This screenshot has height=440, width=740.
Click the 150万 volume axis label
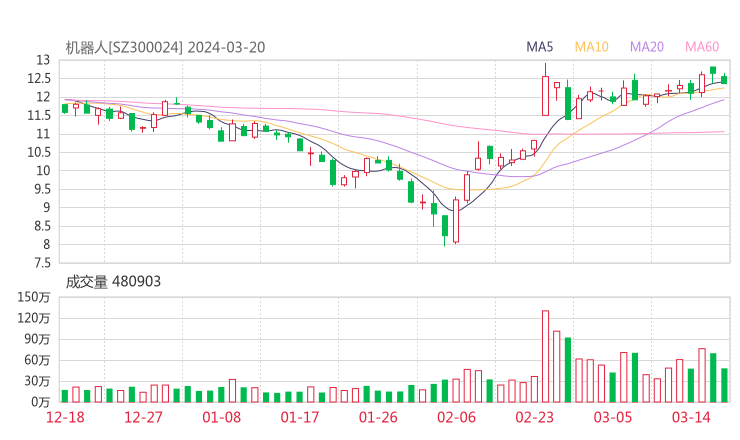point(35,297)
